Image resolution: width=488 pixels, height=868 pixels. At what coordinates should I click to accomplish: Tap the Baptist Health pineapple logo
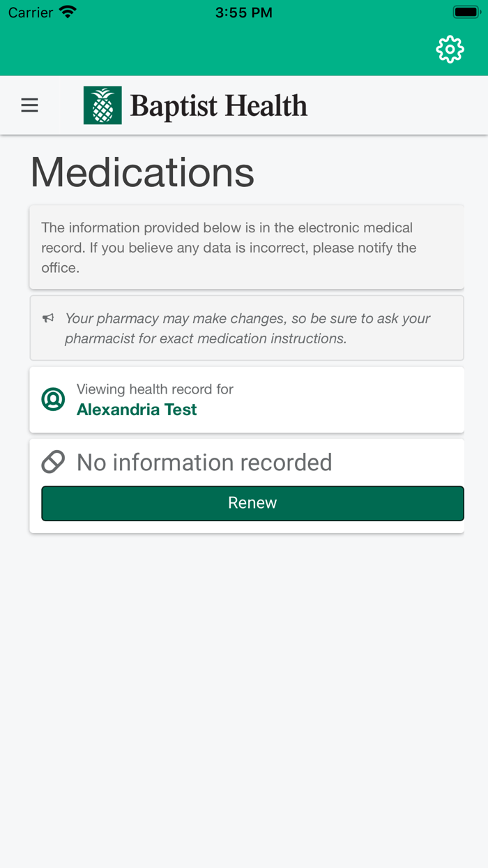tap(102, 105)
